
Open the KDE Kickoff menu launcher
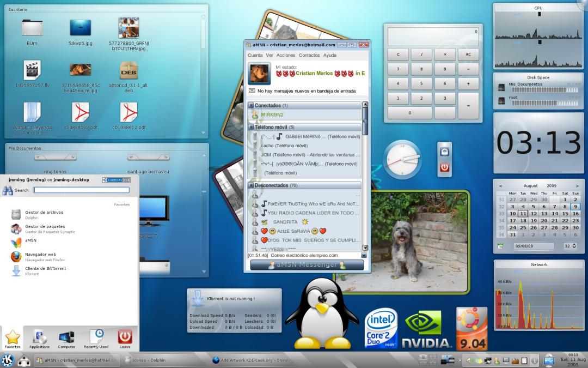click(x=7, y=360)
